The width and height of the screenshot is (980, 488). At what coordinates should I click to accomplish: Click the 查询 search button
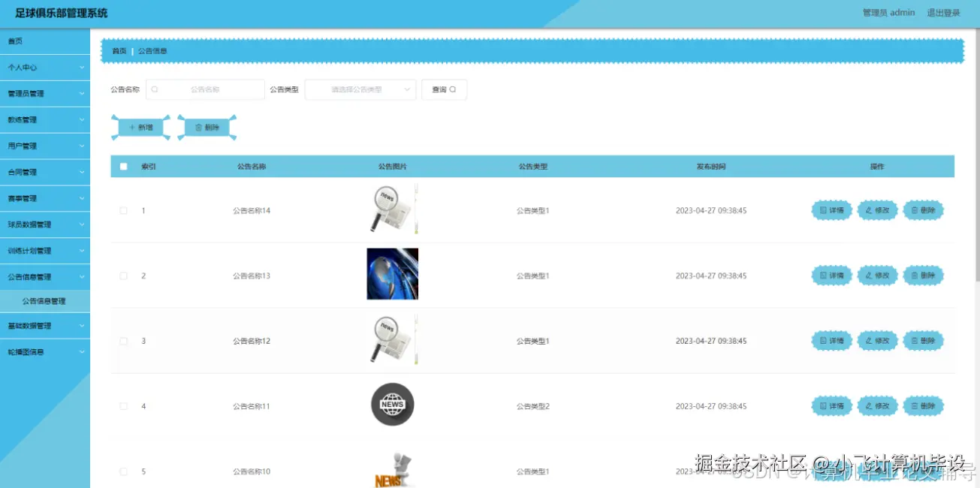[x=444, y=89]
